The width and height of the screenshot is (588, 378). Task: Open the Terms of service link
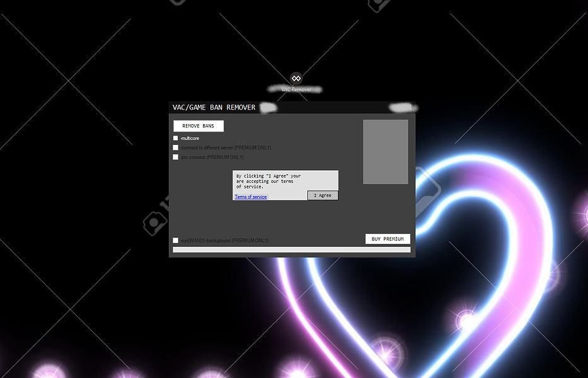click(x=251, y=197)
